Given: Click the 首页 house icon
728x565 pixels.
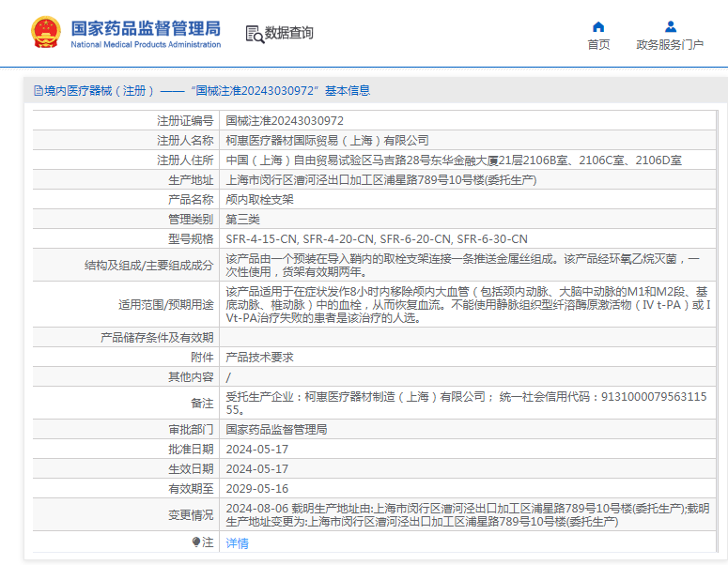Looking at the screenshot, I should pyautogui.click(x=598, y=26).
